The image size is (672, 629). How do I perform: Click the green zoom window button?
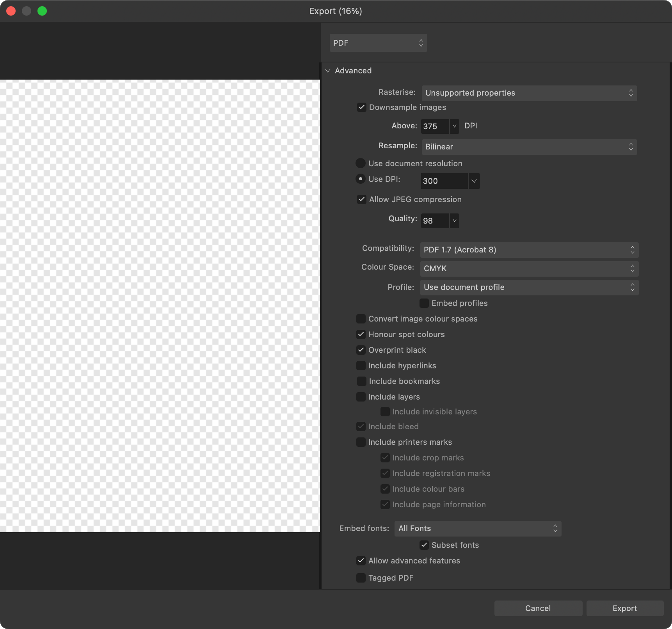click(x=42, y=11)
